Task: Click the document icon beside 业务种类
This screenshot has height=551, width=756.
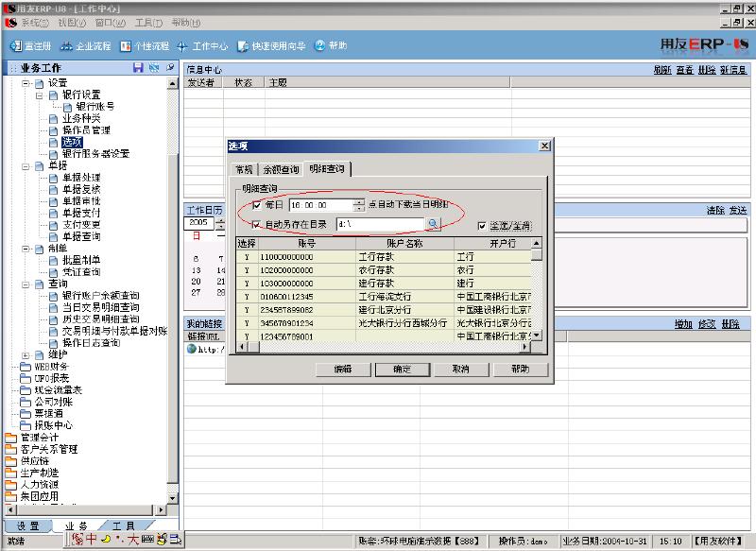Action: (54, 118)
